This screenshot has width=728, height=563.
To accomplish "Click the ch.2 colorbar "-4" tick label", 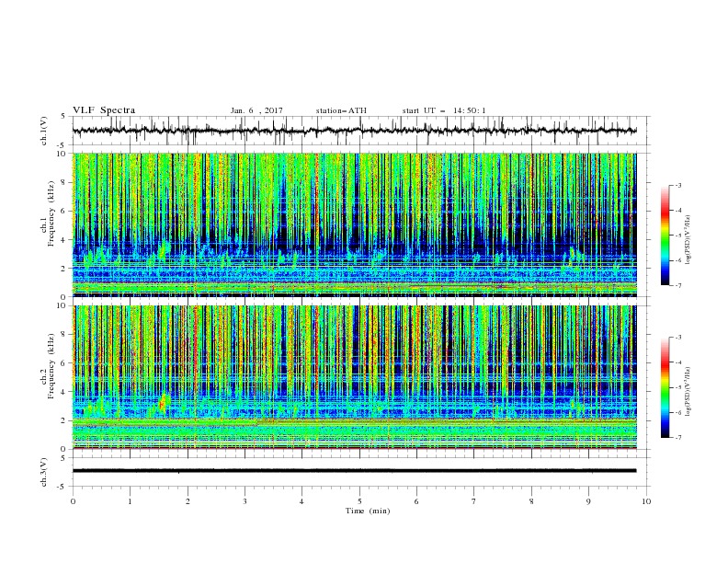I will point(678,362).
